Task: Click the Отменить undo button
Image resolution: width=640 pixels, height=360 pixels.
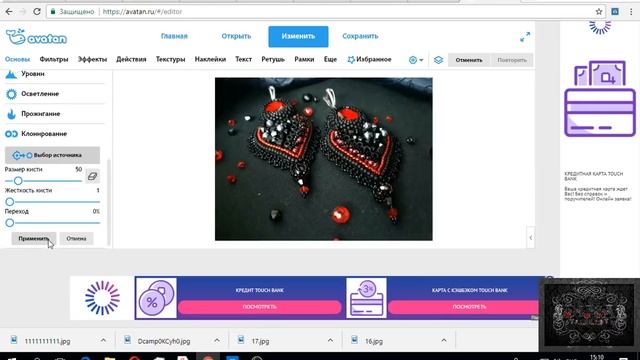Action: click(469, 60)
